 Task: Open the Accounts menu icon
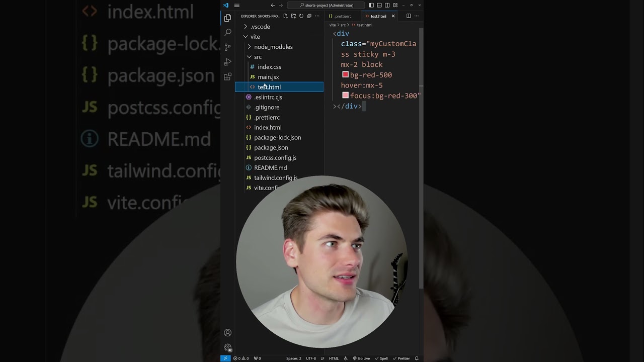coord(227,333)
